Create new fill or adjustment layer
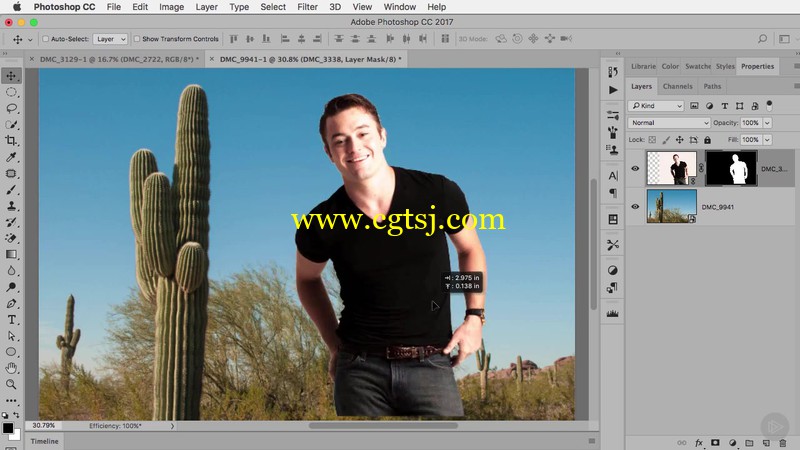The image size is (800, 450). point(732,443)
